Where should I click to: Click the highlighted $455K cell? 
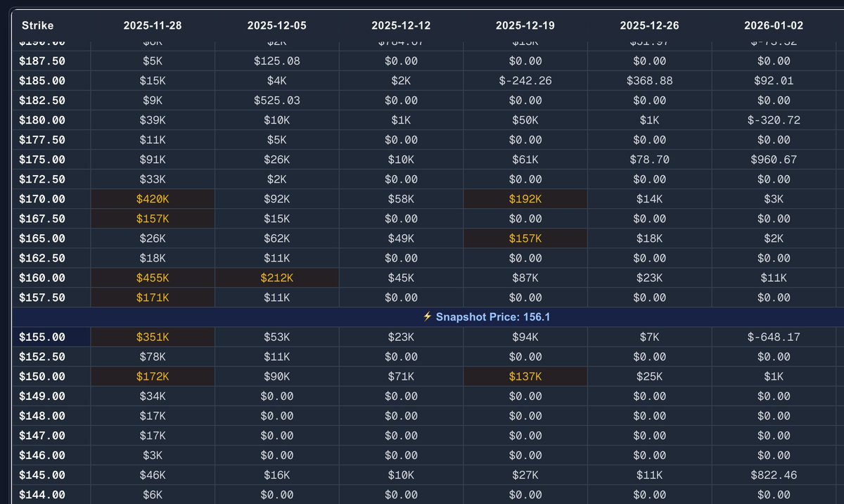tap(153, 278)
